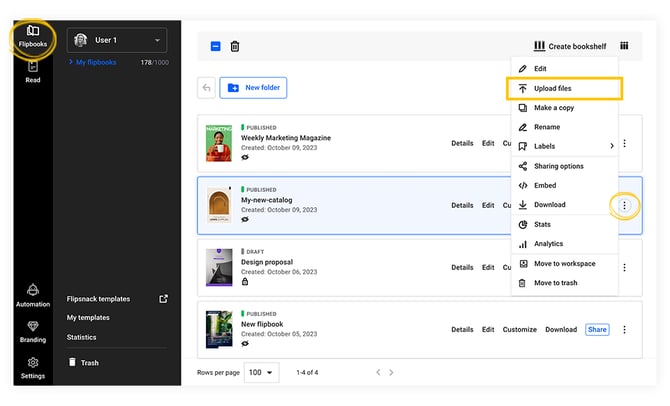Open the Flipbooks section in sidebar
Image resolution: width=670 pixels, height=406 pixels.
(32, 37)
